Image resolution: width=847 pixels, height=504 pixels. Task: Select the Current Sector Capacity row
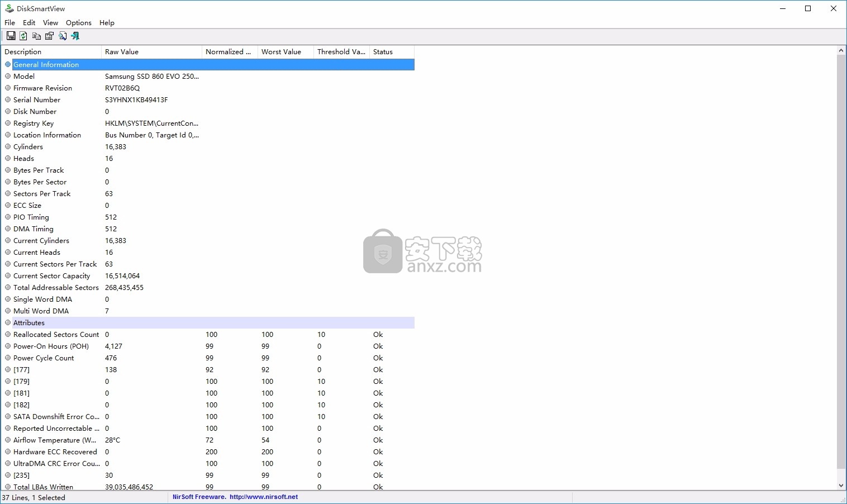point(208,275)
